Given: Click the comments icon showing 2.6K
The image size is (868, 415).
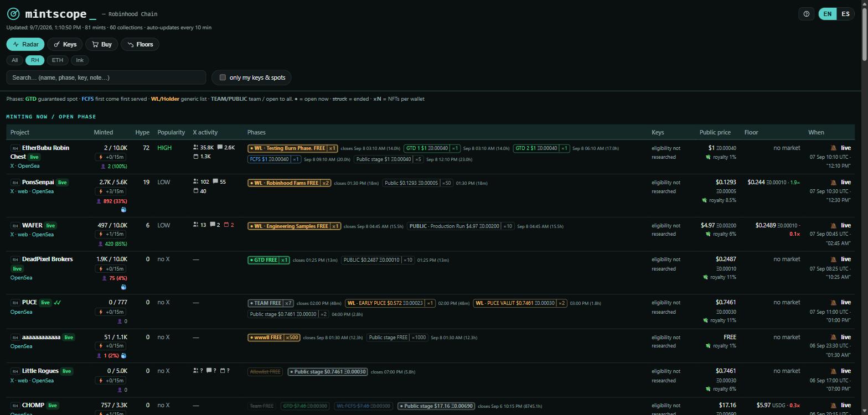Looking at the screenshot, I should 220,148.
